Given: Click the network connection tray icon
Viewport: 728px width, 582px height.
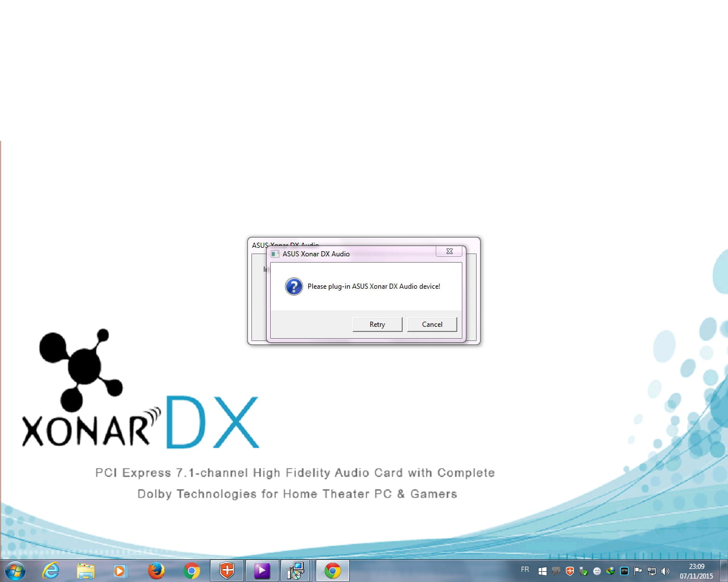Looking at the screenshot, I should pos(652,571).
